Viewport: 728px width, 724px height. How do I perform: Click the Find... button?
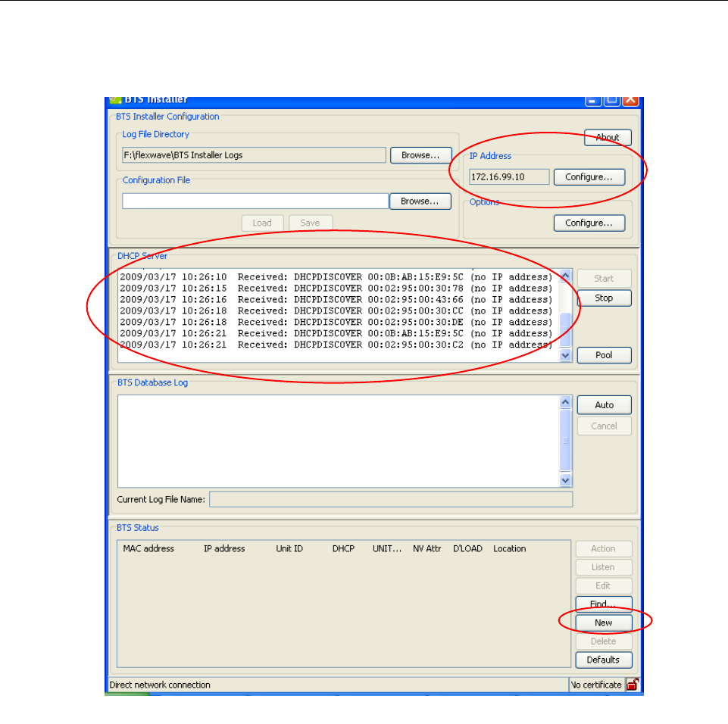[603, 604]
